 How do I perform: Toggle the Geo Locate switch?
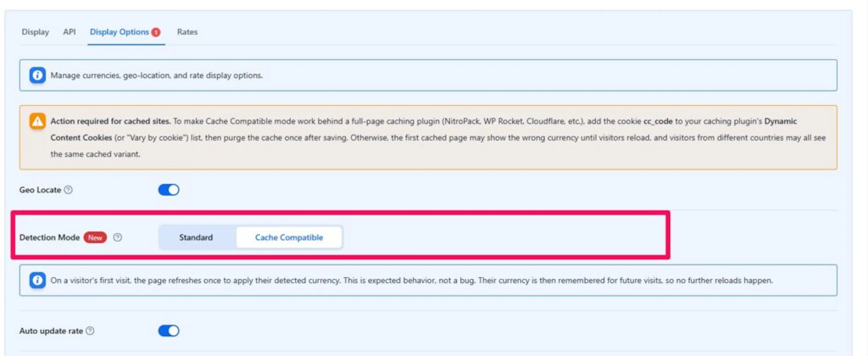(x=169, y=190)
